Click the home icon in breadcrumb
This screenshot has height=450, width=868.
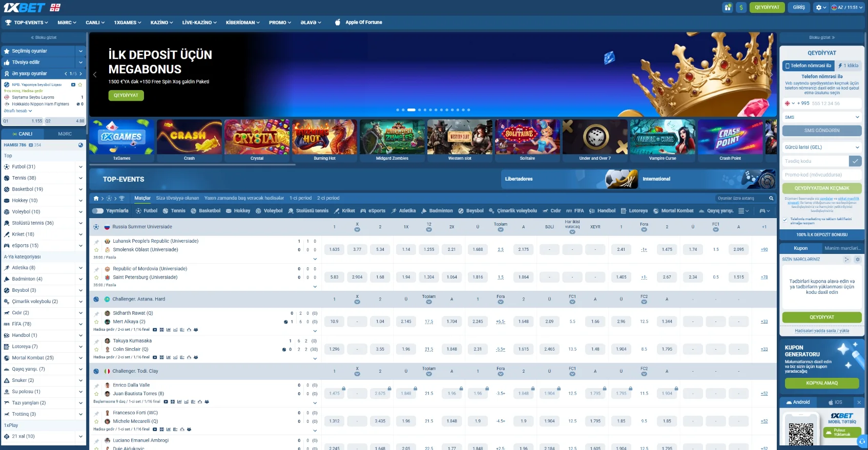click(x=96, y=198)
